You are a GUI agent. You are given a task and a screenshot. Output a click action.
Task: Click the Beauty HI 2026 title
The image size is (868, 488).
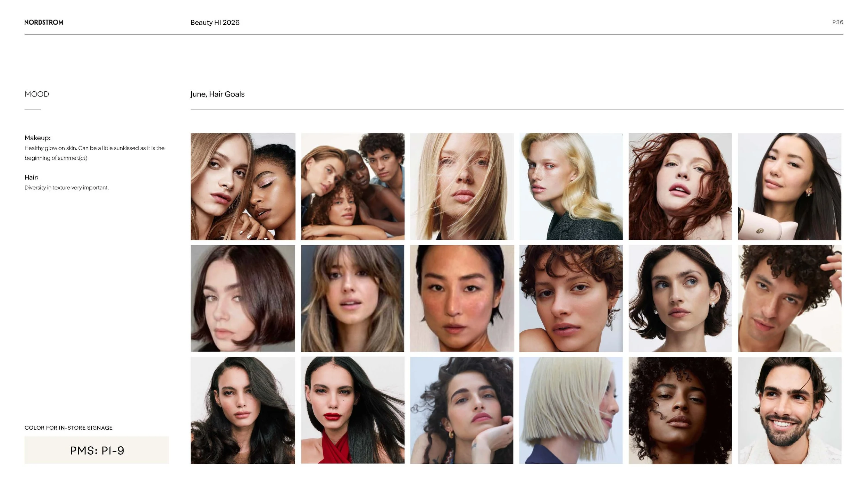215,23
